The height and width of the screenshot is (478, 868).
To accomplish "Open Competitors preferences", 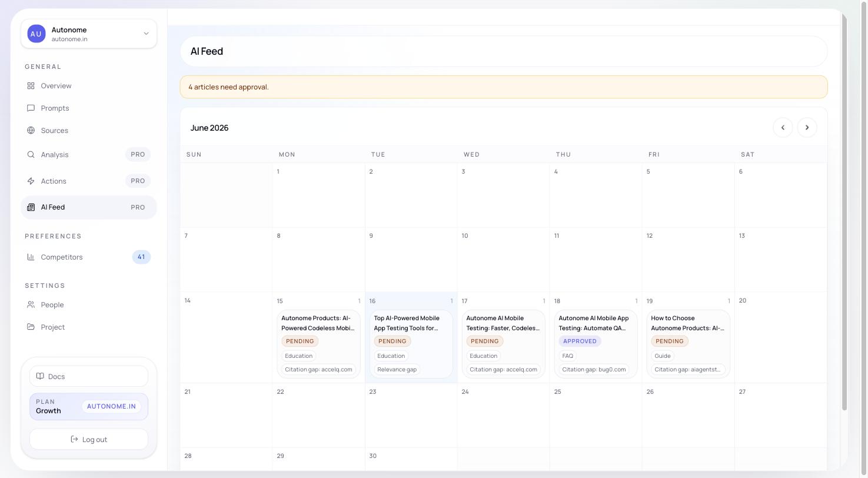I will click(89, 257).
